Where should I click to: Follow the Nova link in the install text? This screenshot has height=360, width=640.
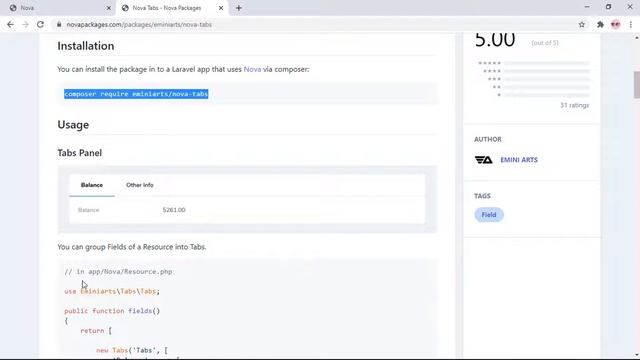(252, 69)
